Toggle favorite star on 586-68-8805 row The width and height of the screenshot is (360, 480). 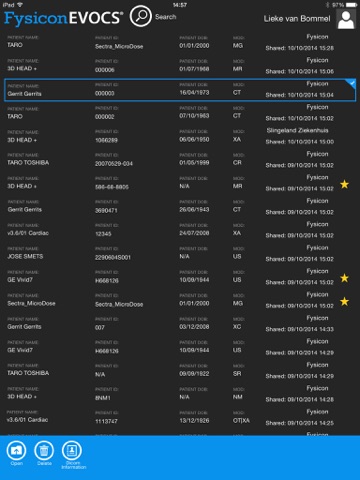pos(344,184)
